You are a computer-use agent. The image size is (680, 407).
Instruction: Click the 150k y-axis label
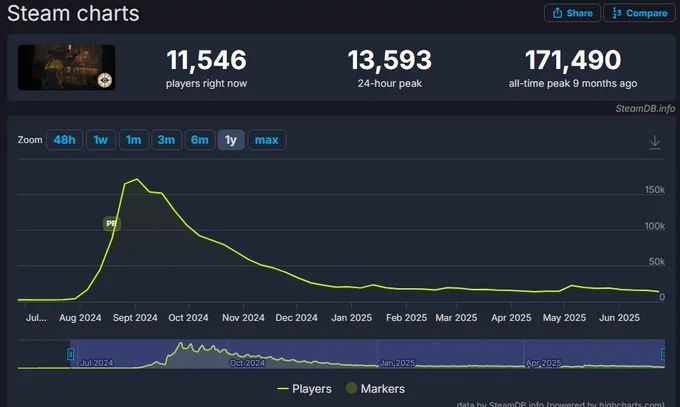coord(654,190)
